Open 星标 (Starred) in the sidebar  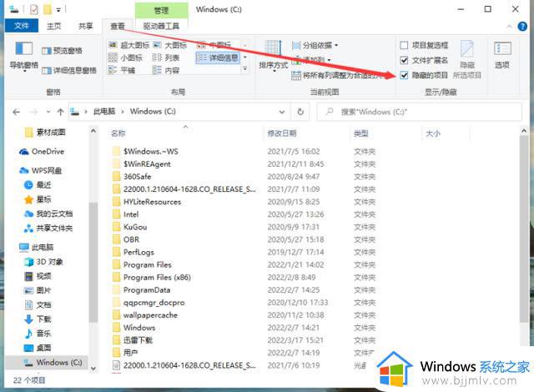[38, 199]
